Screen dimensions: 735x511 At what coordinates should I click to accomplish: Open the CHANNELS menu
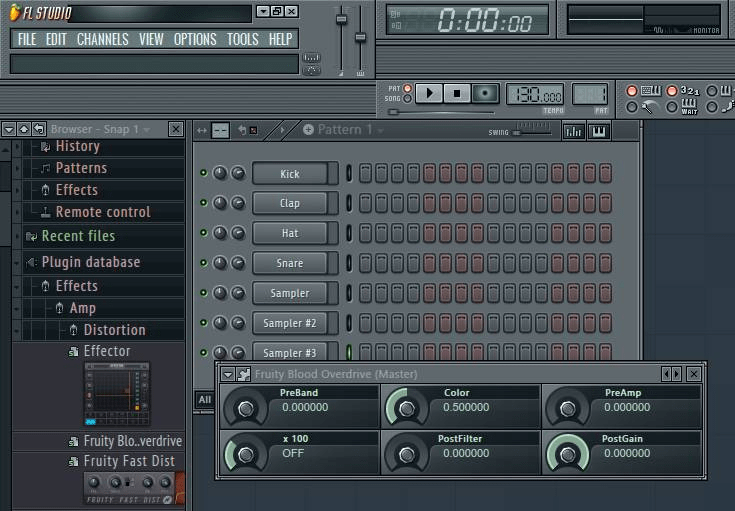102,39
